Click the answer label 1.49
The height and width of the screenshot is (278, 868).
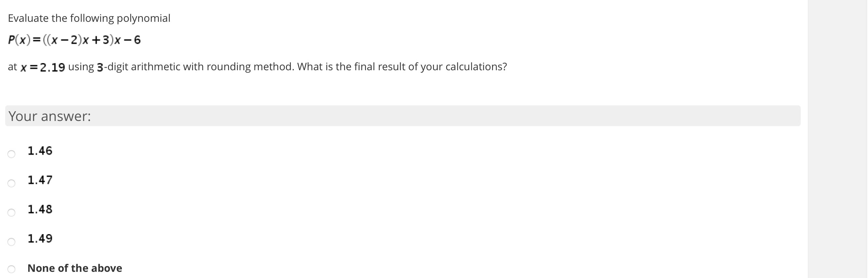(40, 238)
